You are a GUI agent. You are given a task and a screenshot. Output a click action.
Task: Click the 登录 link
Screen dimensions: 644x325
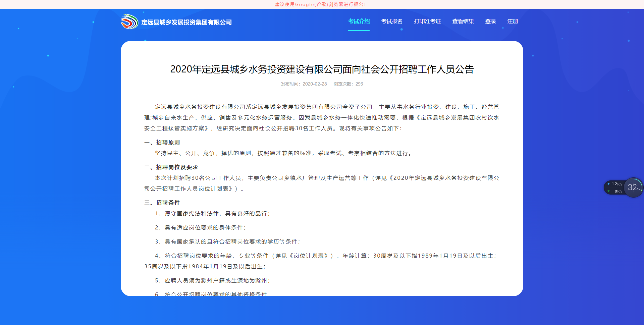click(x=490, y=21)
